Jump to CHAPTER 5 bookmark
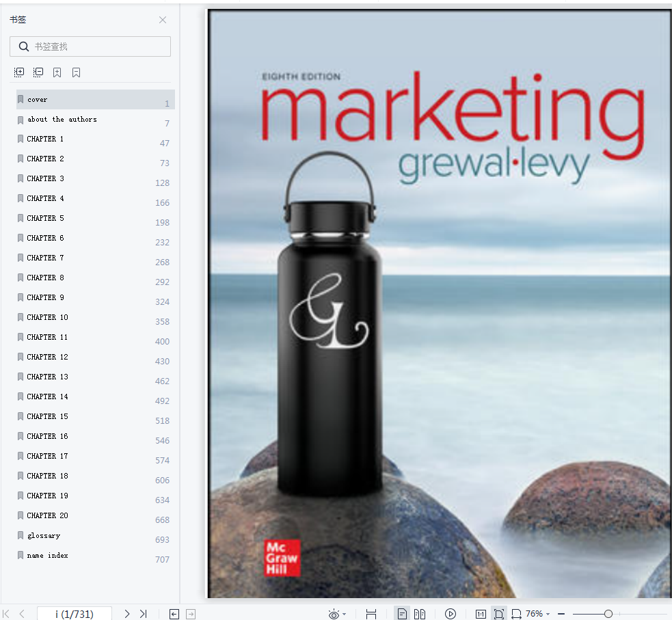Image resolution: width=672 pixels, height=620 pixels. 96,219
